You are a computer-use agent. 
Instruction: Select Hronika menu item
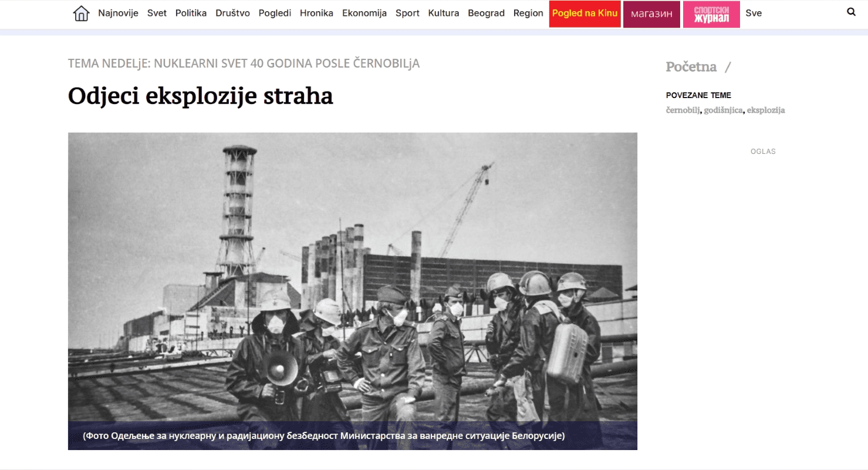(316, 13)
